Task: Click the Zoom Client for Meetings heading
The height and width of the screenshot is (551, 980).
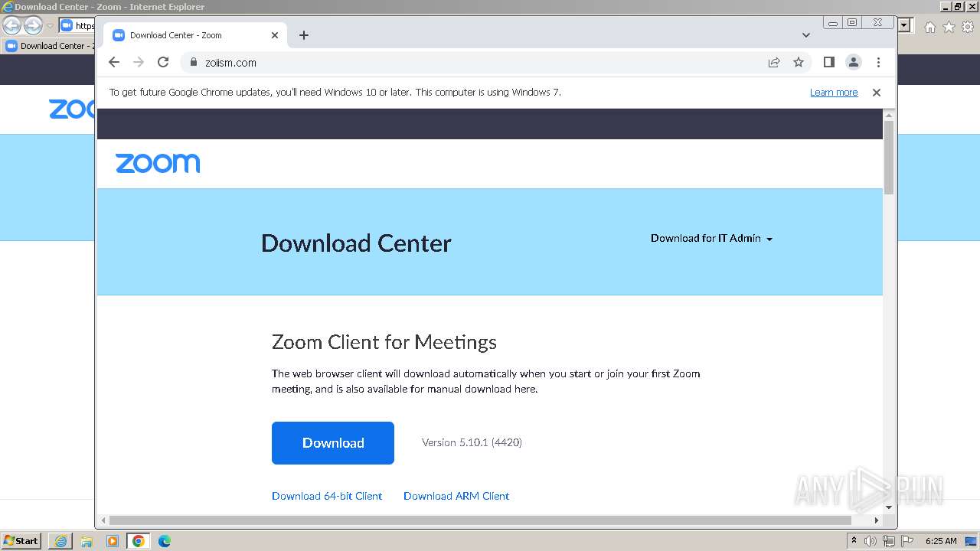Action: pos(384,342)
